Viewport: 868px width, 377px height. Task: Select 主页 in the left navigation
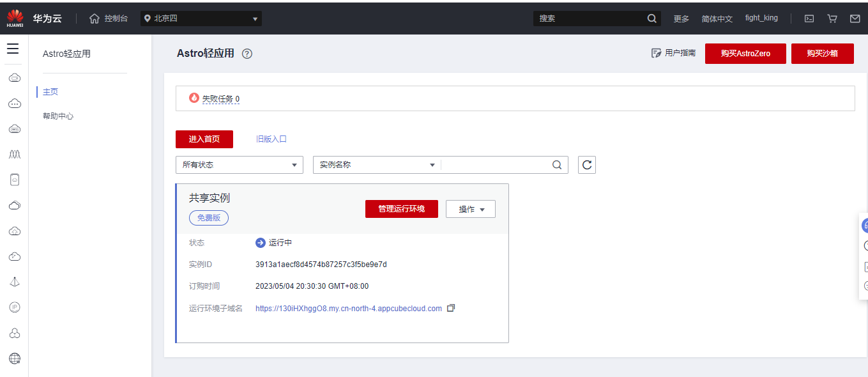click(50, 92)
